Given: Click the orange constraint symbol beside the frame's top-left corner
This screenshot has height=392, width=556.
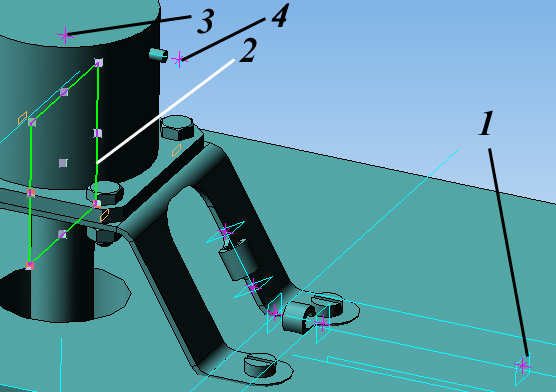Looking at the screenshot, I should click(22, 118).
